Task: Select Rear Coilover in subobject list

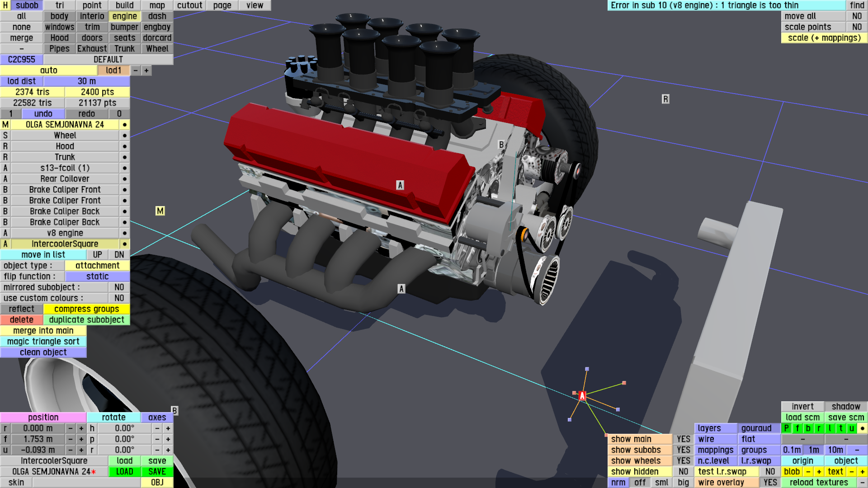Action: 65,179
